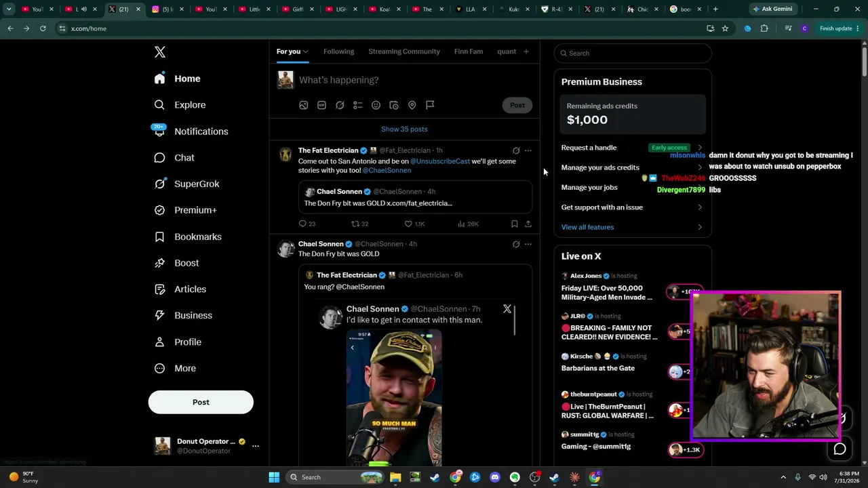Like The Fat Electrician's post
The image size is (868, 488).
(x=414, y=224)
